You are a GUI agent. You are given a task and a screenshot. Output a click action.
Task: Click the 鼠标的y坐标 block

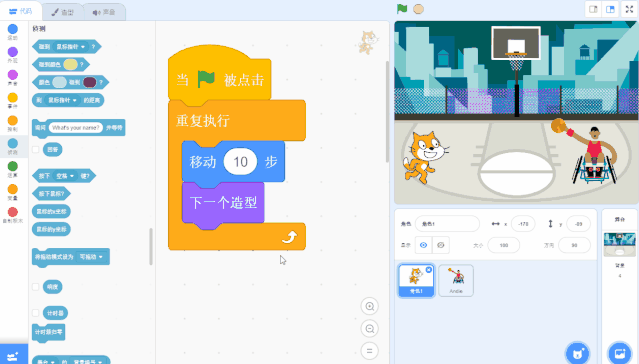(x=51, y=229)
